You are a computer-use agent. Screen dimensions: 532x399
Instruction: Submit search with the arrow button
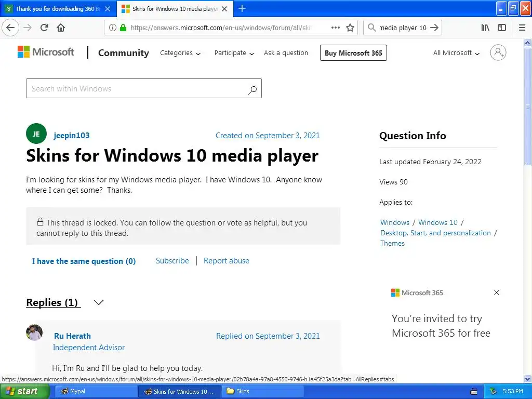tap(434, 28)
